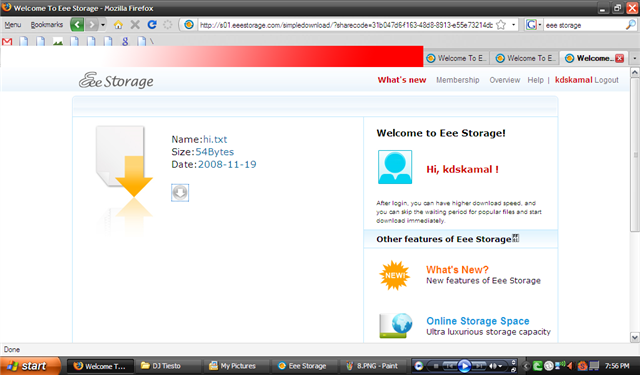Open the Overview navigation link
This screenshot has width=640, height=375.
click(x=504, y=80)
